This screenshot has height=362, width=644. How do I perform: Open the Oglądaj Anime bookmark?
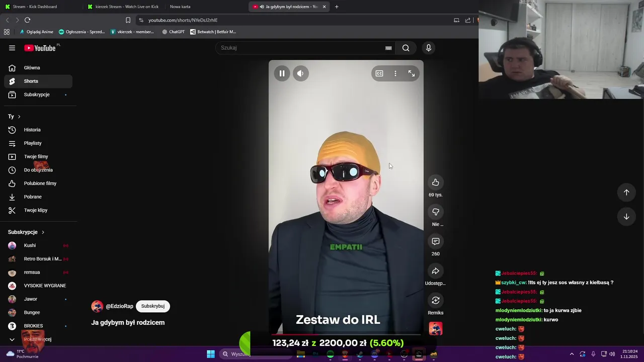click(x=36, y=32)
